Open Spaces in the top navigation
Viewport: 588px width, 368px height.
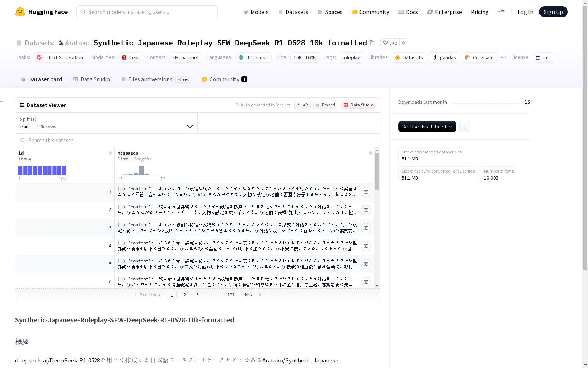[x=330, y=12]
